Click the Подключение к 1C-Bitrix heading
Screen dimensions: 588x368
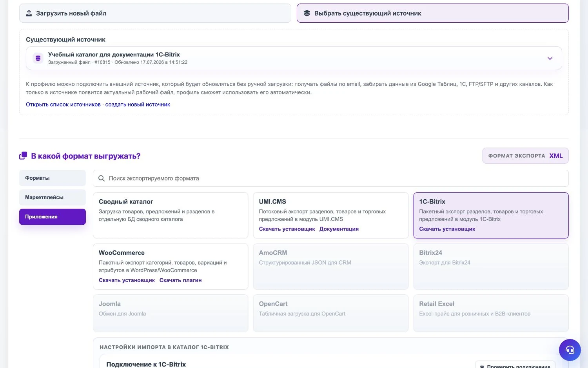tap(146, 364)
